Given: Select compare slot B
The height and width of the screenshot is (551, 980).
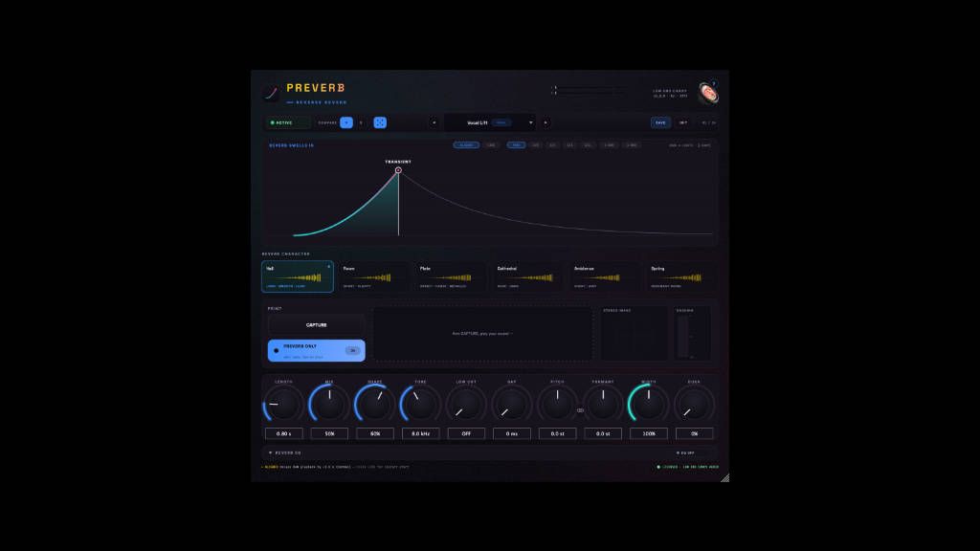Looking at the screenshot, I should 361,123.
